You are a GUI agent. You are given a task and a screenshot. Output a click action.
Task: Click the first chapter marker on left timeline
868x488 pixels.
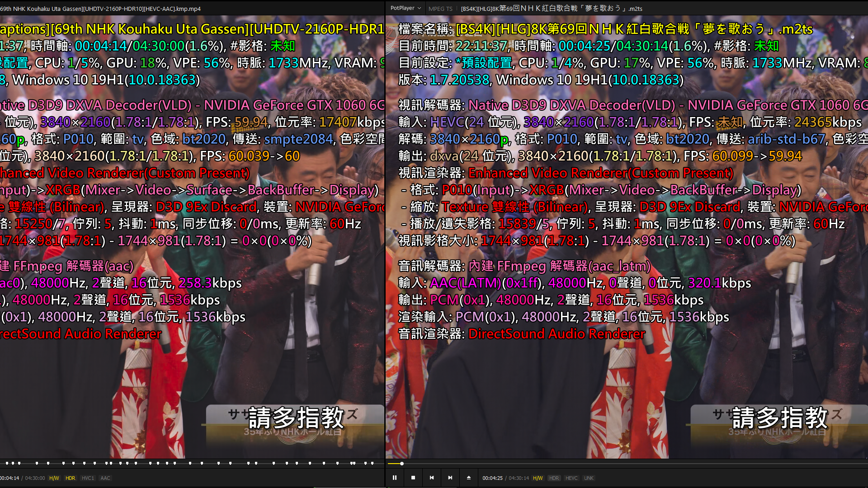coord(7,463)
